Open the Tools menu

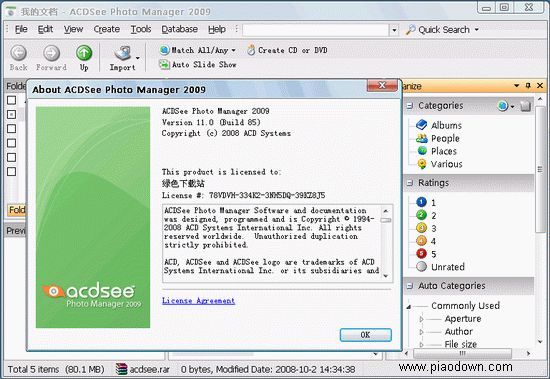pos(141,29)
